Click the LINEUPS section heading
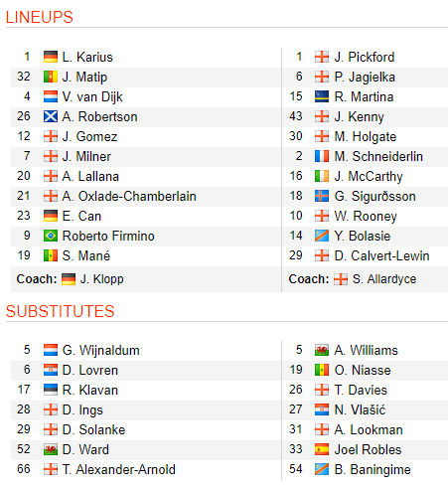This screenshot has width=448, height=489. (39, 17)
